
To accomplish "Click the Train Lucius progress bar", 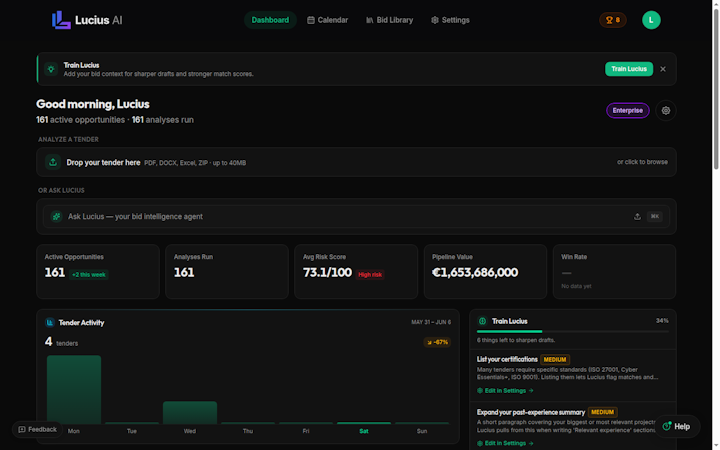I will coord(573,331).
